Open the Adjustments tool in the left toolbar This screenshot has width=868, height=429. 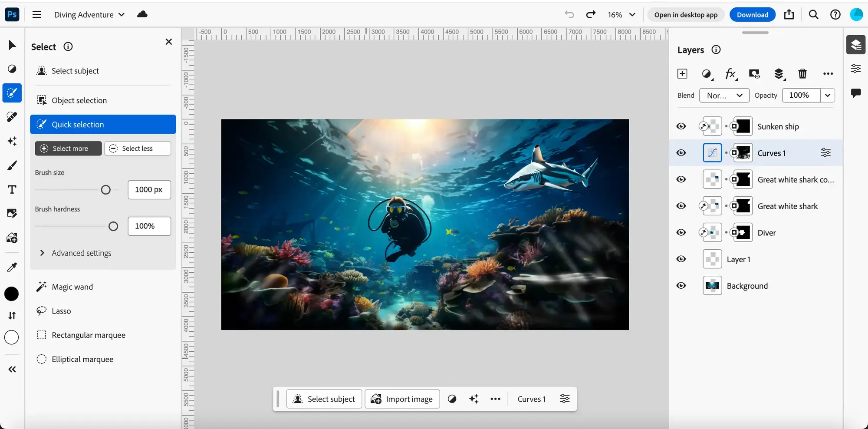pos(12,69)
